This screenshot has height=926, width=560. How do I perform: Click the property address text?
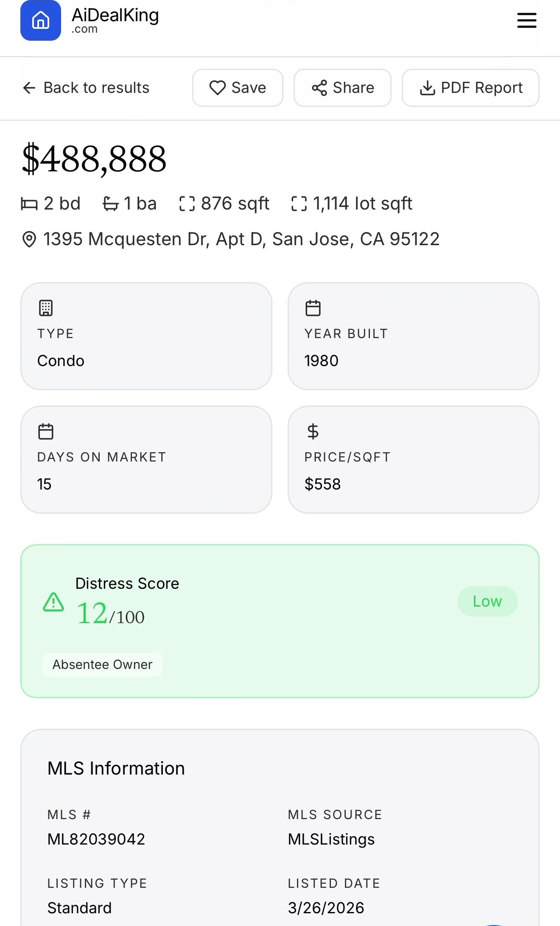[241, 239]
